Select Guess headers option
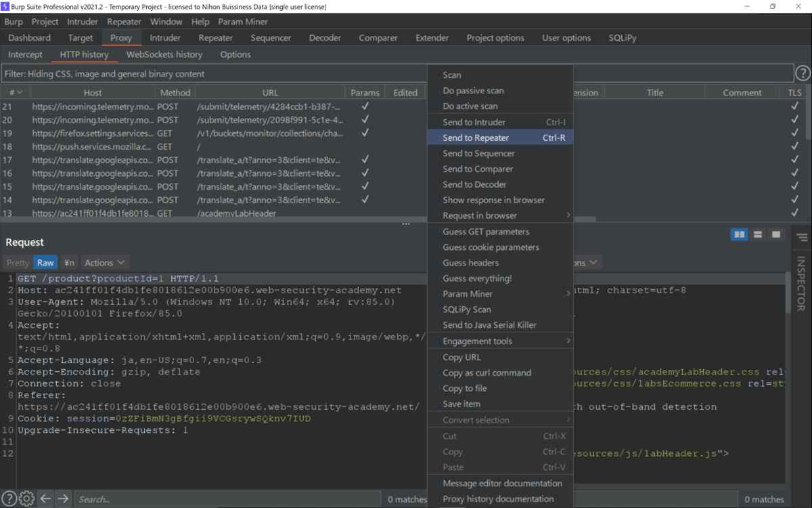812x508 pixels. point(500,263)
